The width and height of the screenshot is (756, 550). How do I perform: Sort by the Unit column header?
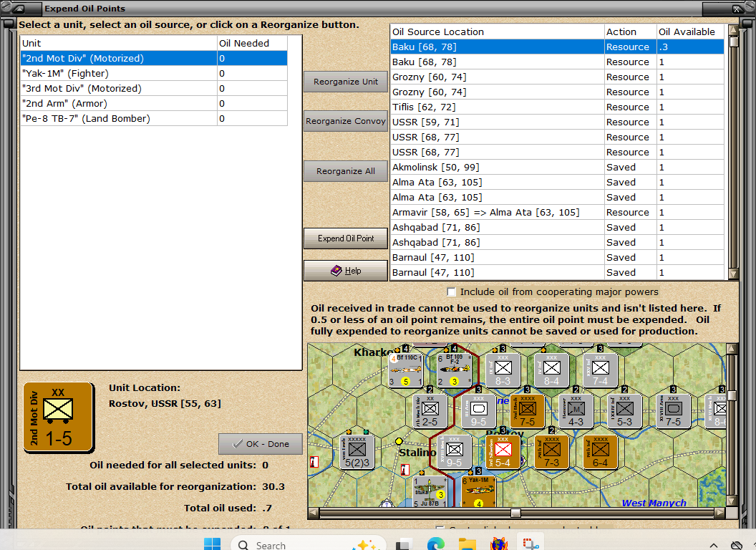tap(119, 43)
